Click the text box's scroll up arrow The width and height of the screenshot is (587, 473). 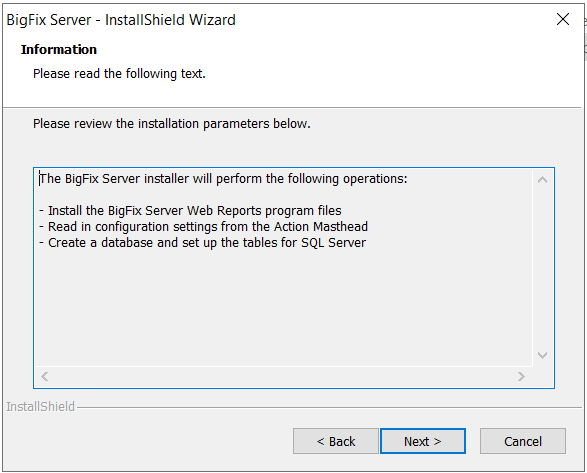[542, 180]
